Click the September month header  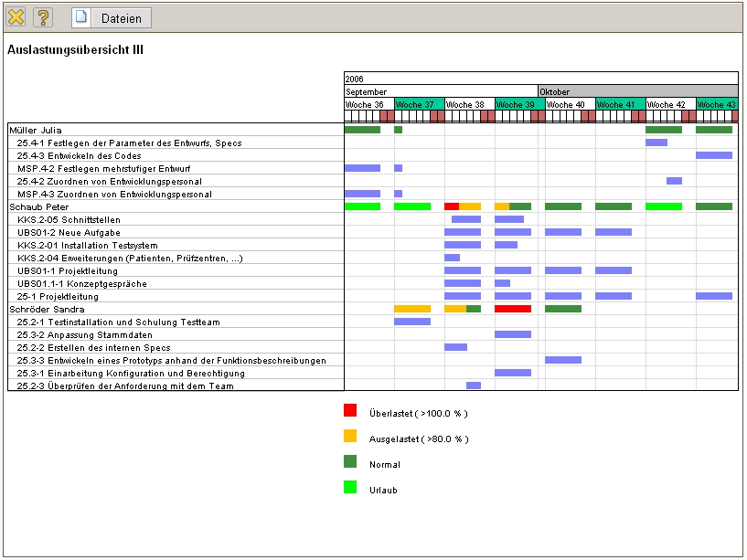(x=441, y=91)
